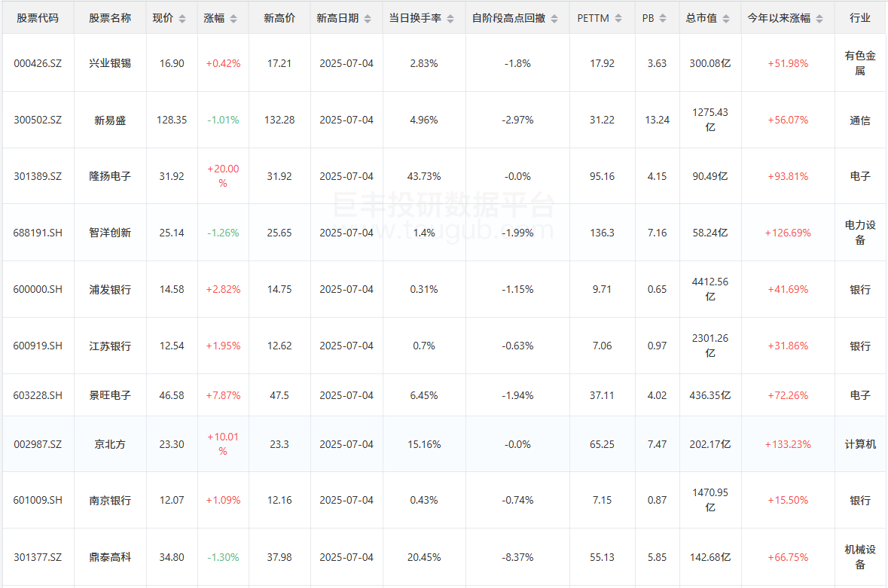Click 通信 industry cell
Screen dimensions: 888x588
coord(859,120)
